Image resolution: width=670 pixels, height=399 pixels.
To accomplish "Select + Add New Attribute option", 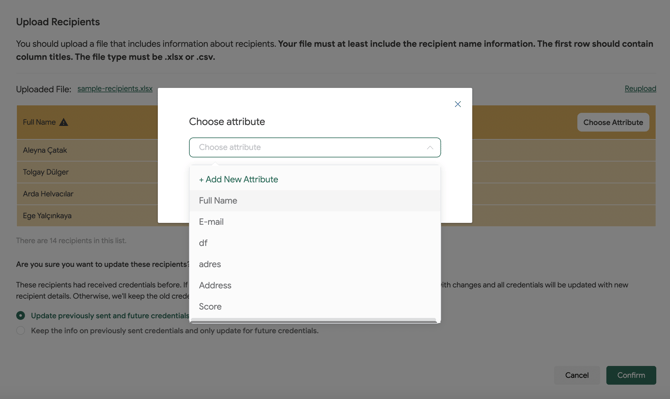I will (x=315, y=179).
